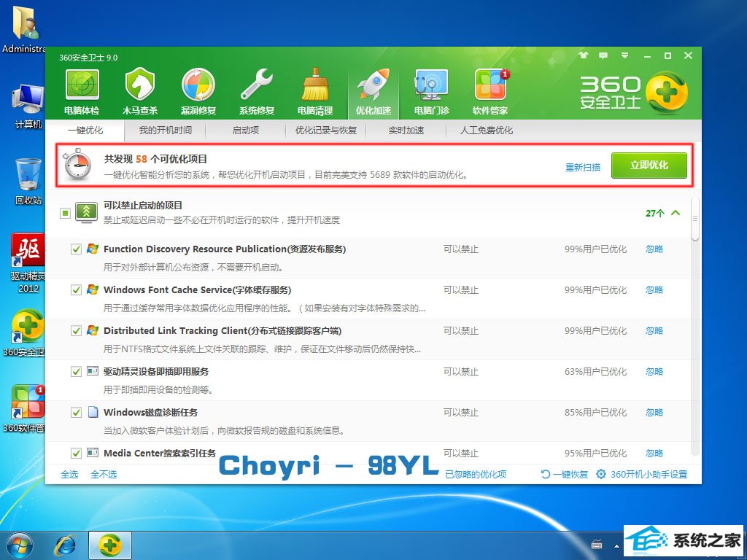Click 重新扫描 link
Image resolution: width=747 pixels, height=560 pixels.
(583, 168)
